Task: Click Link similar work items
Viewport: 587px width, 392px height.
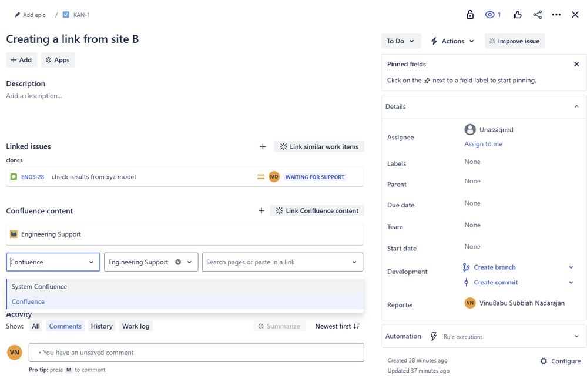Action: tap(319, 147)
